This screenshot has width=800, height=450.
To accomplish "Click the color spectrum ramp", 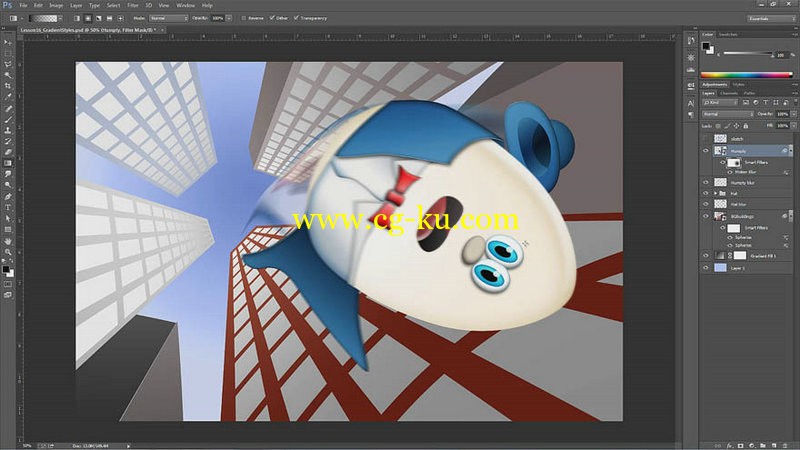I will point(746,75).
